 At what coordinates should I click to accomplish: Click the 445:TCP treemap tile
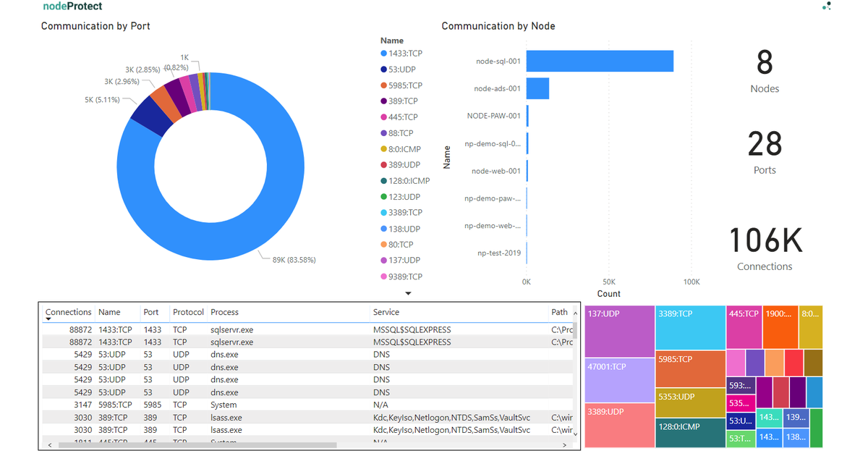pos(744,326)
